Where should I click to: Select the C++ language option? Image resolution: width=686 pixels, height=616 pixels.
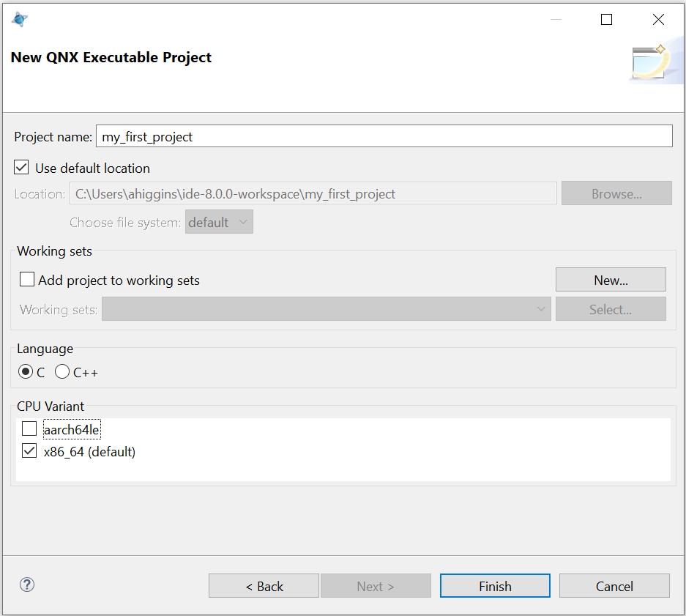[62, 372]
